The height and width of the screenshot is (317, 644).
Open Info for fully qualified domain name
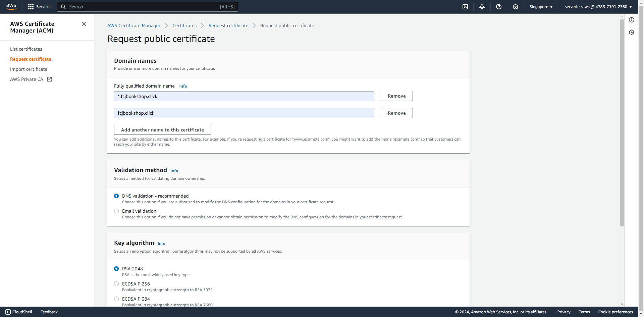[x=183, y=86]
